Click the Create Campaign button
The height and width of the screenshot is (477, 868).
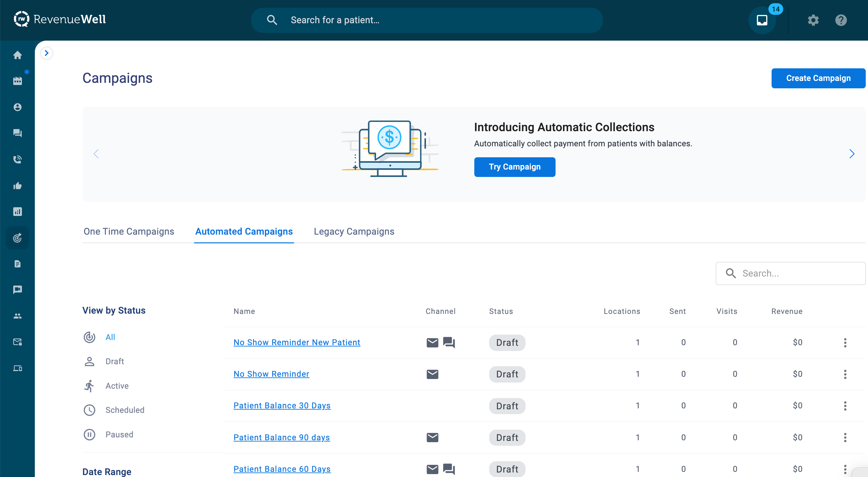coord(819,78)
